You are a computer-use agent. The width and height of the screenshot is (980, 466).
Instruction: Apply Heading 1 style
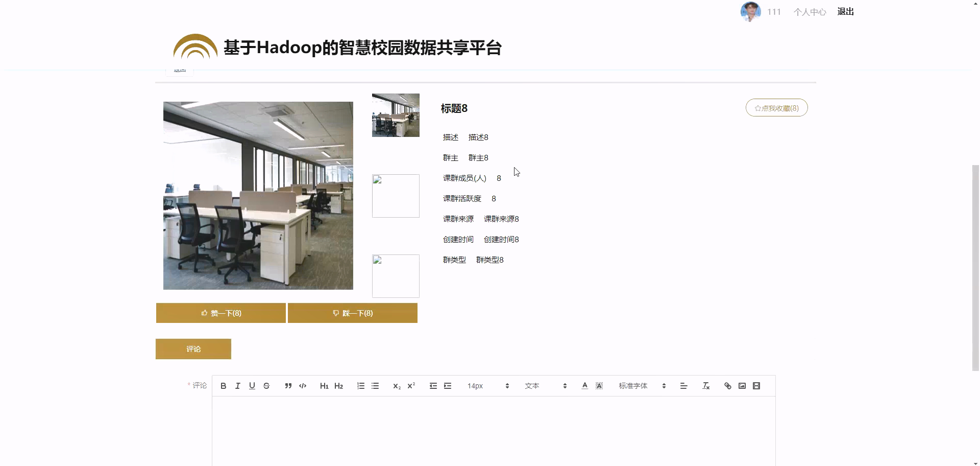click(x=324, y=386)
